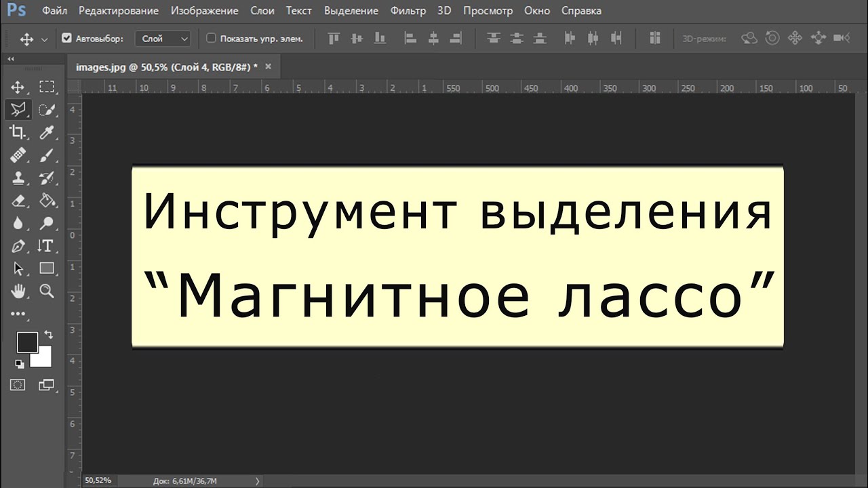Select the Rectangular Marquee tool
868x488 pixels.
tap(47, 87)
